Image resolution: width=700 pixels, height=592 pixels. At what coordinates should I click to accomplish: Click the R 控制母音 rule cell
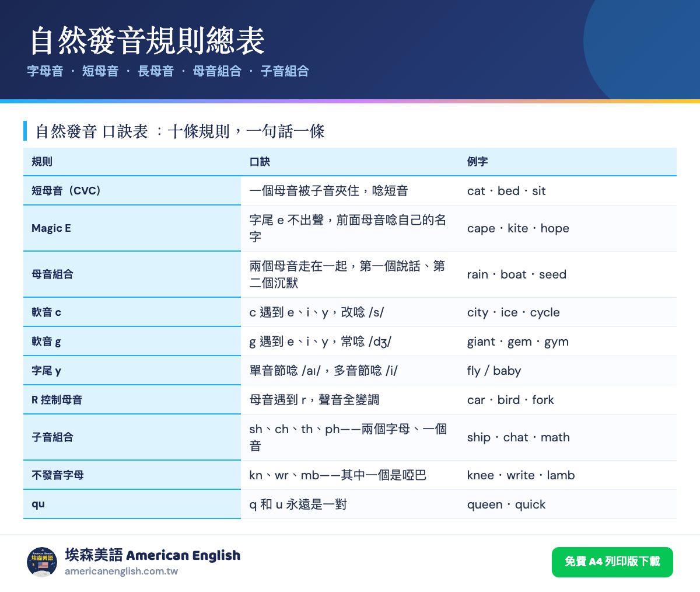(x=132, y=400)
